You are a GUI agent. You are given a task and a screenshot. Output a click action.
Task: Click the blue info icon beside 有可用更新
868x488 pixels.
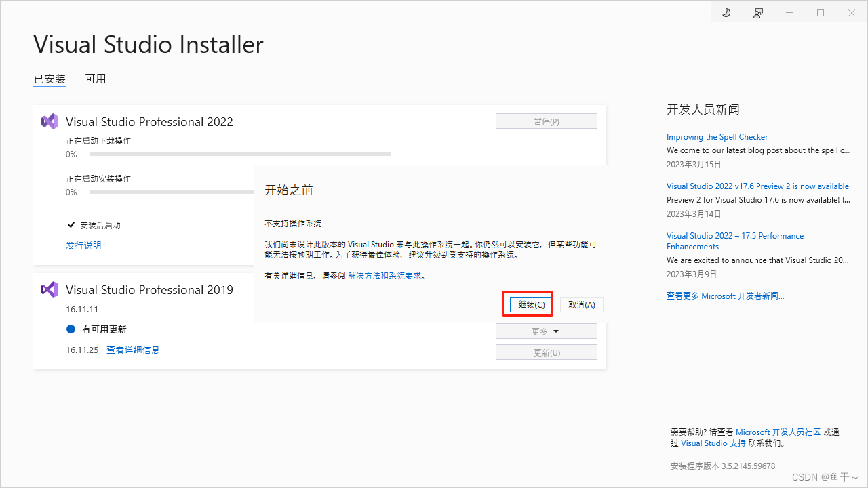71,329
